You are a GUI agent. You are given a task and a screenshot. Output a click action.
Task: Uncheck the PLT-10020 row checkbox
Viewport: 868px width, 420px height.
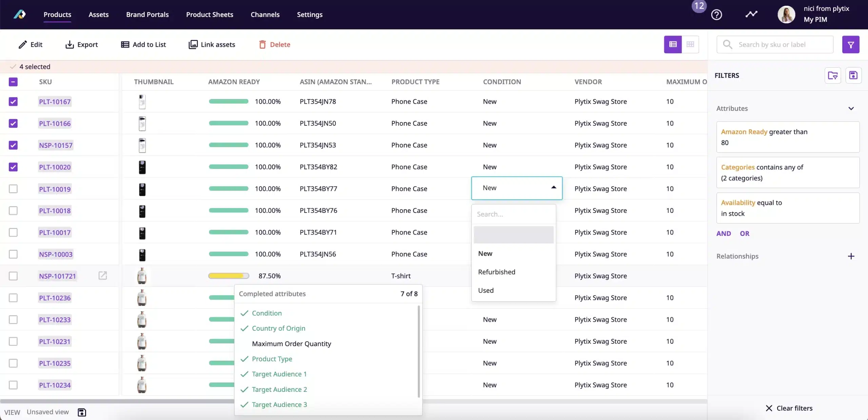coord(13,167)
